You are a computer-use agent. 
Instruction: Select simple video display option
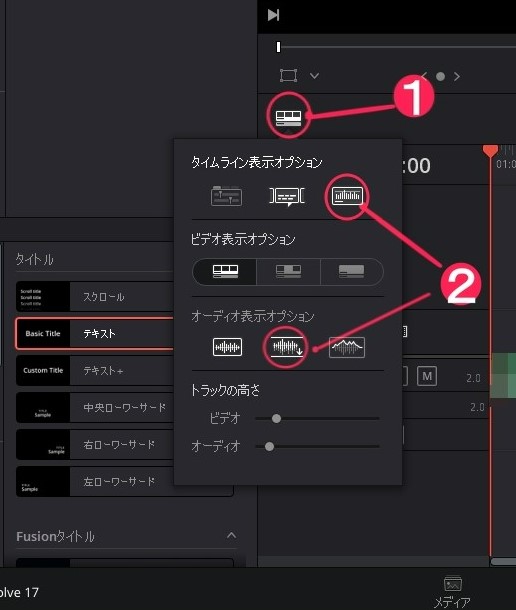[351, 271]
